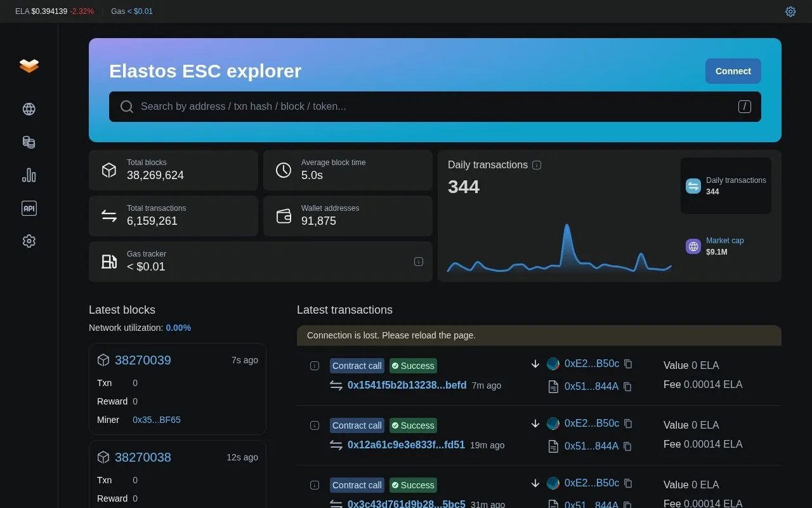Image resolution: width=812 pixels, height=508 pixels.
Task: Open the sidebar gear Other menu
Action: (29, 241)
